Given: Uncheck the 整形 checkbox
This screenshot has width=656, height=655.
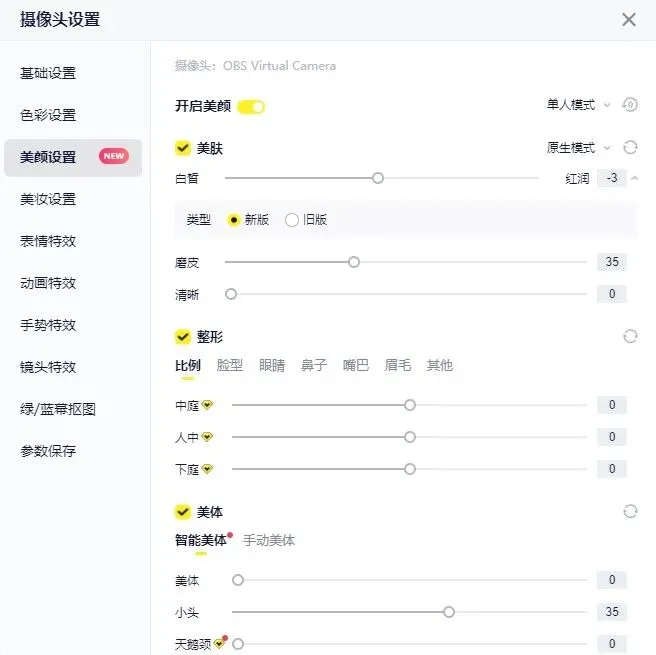Looking at the screenshot, I should 183,336.
